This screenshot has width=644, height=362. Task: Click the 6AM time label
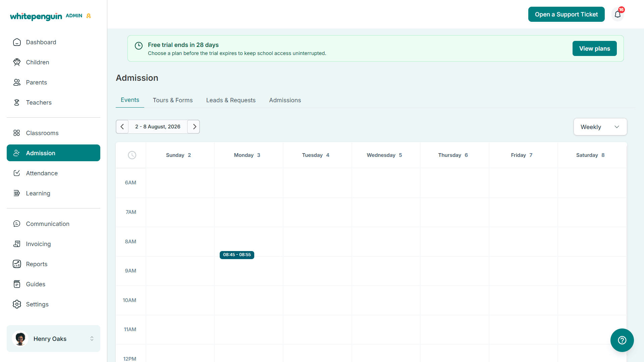pyautogui.click(x=130, y=183)
